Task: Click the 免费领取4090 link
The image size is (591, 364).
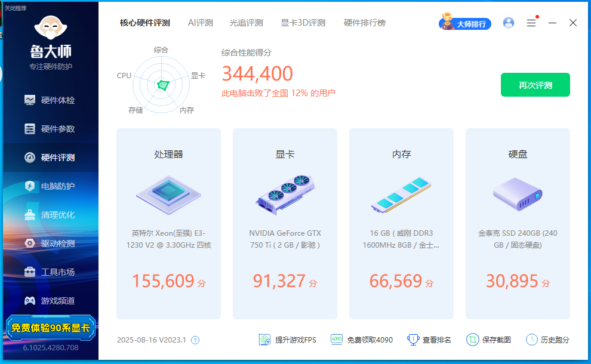Action: (x=361, y=340)
